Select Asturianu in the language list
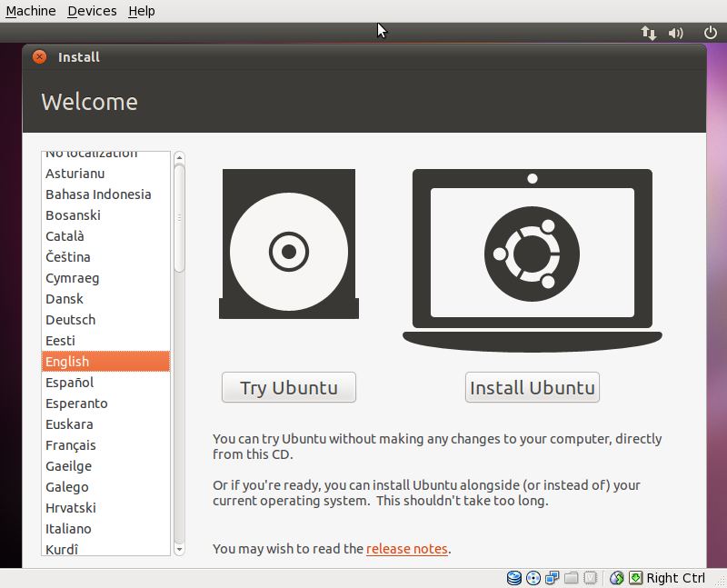This screenshot has width=727, height=588. click(x=105, y=174)
